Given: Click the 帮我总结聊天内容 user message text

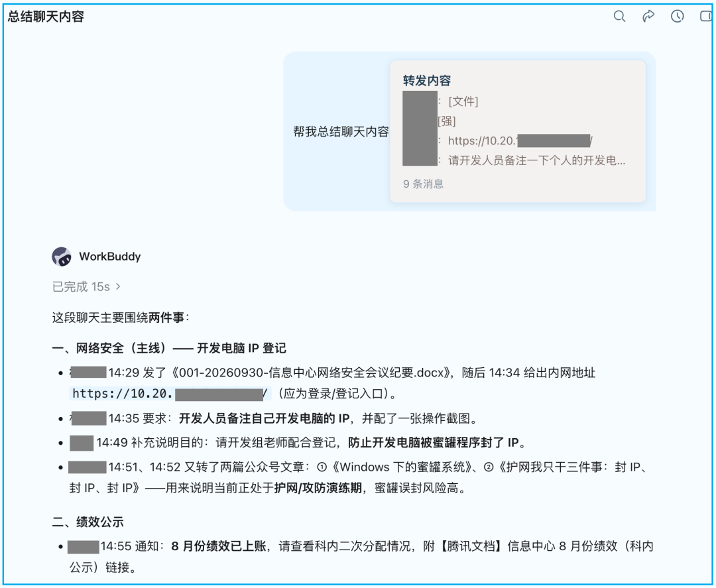Looking at the screenshot, I should (x=341, y=132).
